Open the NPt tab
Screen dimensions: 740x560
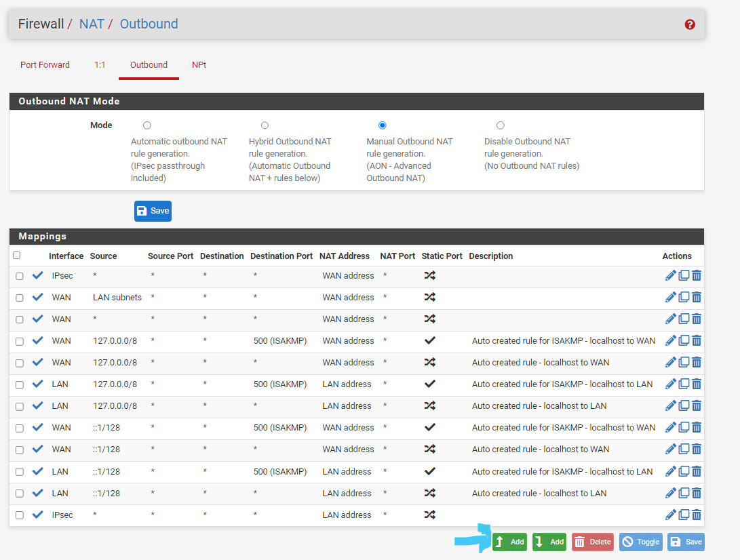pyautogui.click(x=199, y=64)
